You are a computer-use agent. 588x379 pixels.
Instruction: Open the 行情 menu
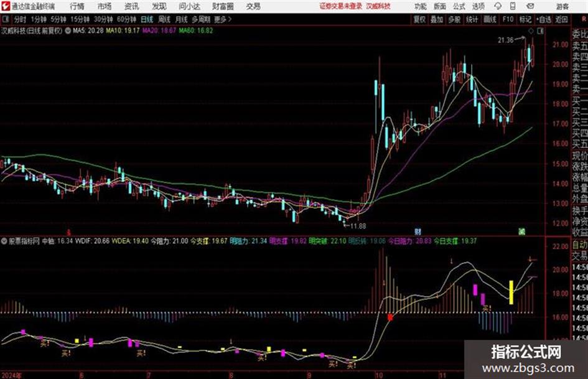[77, 6]
